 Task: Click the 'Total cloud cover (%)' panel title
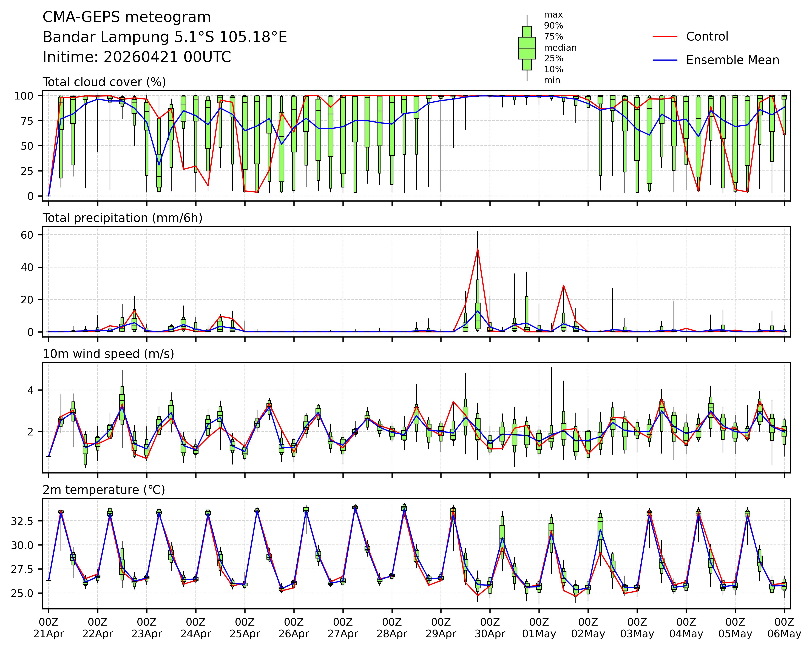click(x=104, y=82)
